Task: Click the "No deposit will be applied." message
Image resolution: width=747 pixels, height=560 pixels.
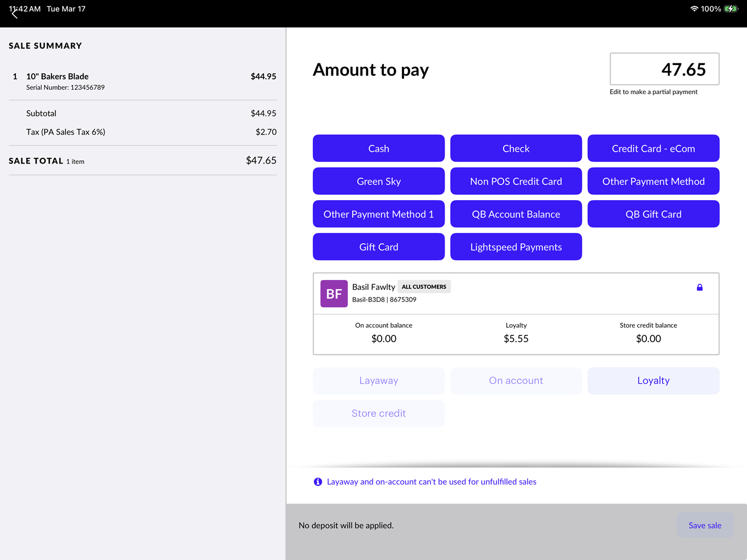Action: tap(346, 526)
